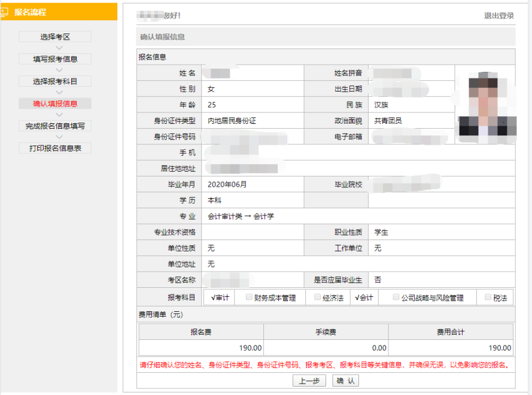
Task: Check the 财务成本管理 checkbox
Action: 250,296
